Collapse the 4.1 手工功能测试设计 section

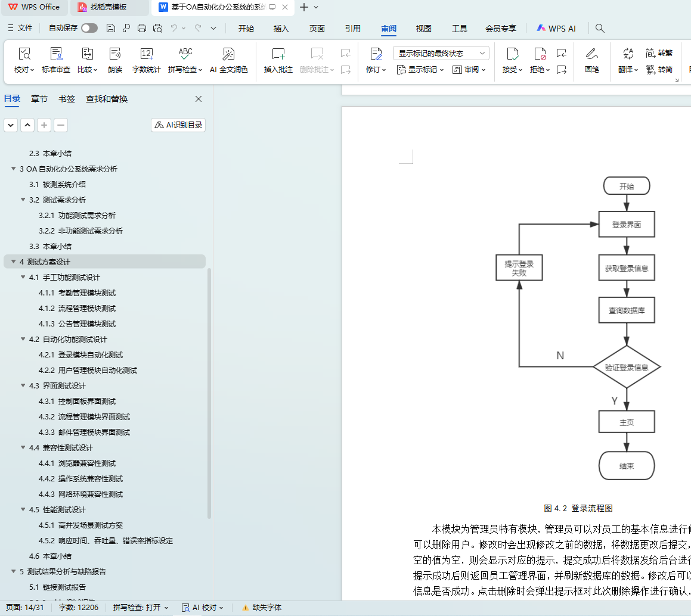pos(23,278)
